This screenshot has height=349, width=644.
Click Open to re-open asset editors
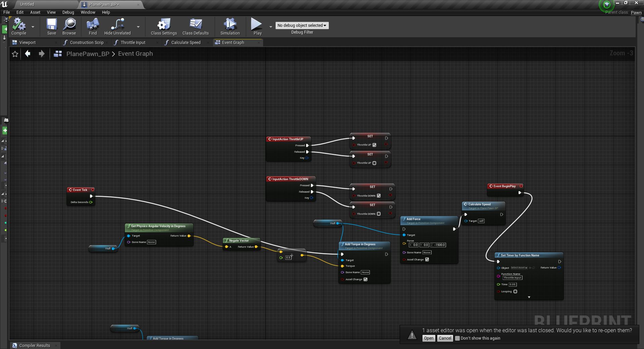(429, 338)
